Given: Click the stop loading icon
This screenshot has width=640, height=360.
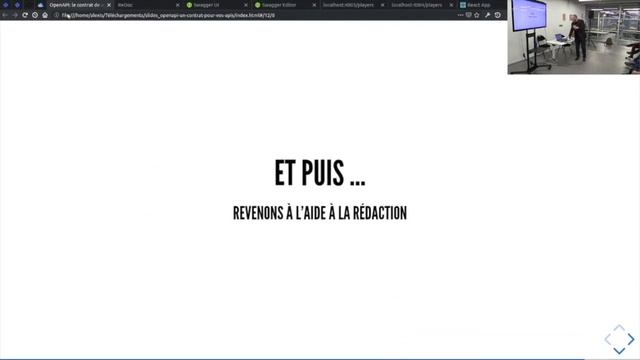Looking at the screenshot, I should click(35, 15).
